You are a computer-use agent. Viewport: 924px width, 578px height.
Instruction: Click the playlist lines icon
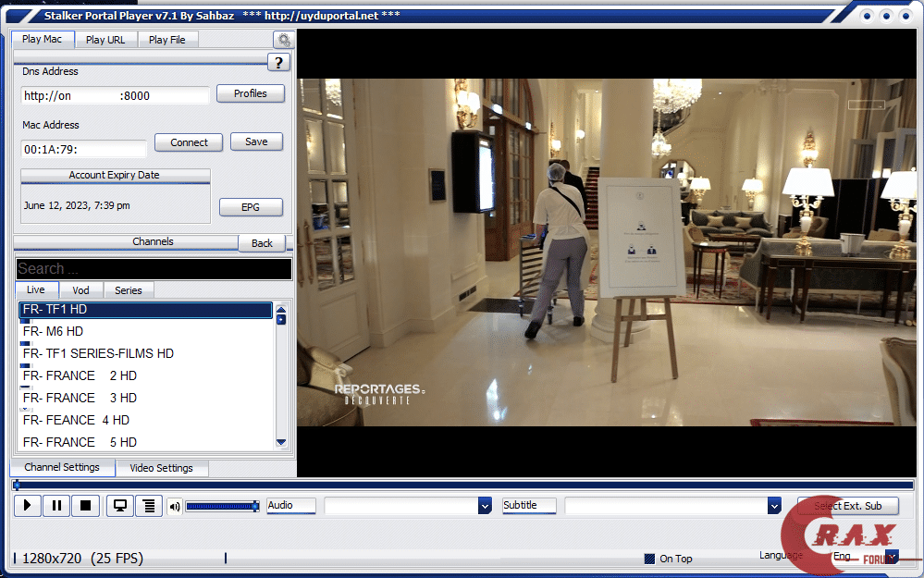click(x=148, y=506)
